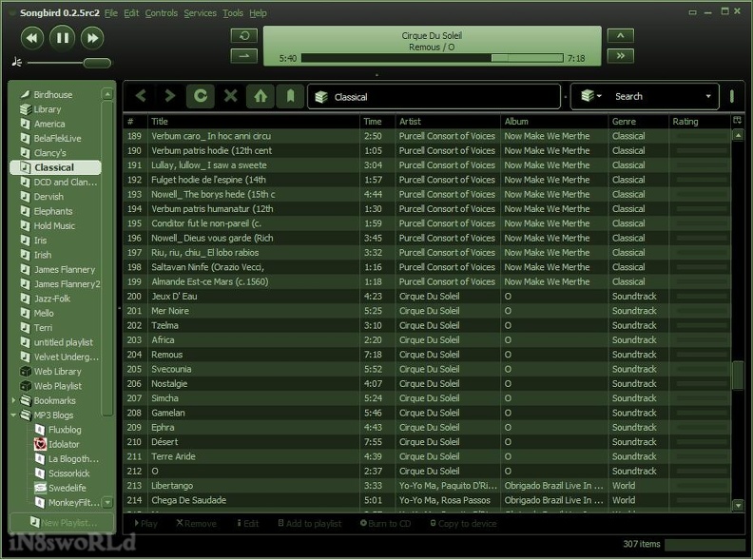Viewport: 753px width, 560px height.
Task: Click the browser back arrow
Action: click(x=141, y=96)
